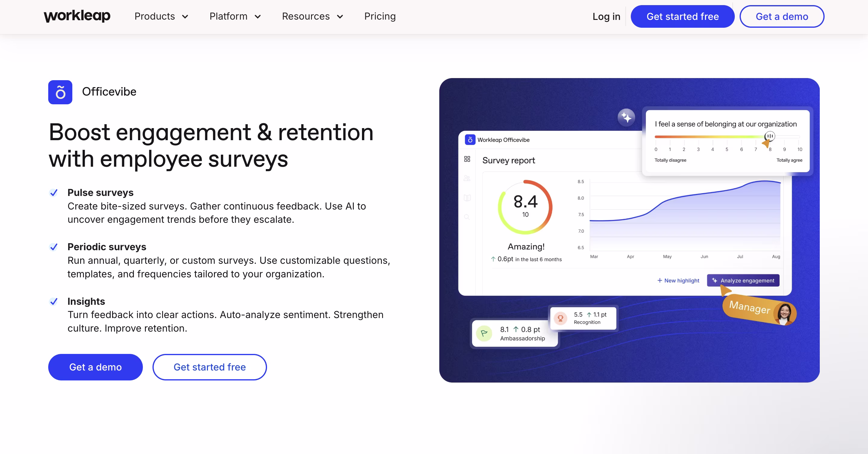Click the Log in menu item
This screenshot has height=454, width=868.
tap(606, 16)
